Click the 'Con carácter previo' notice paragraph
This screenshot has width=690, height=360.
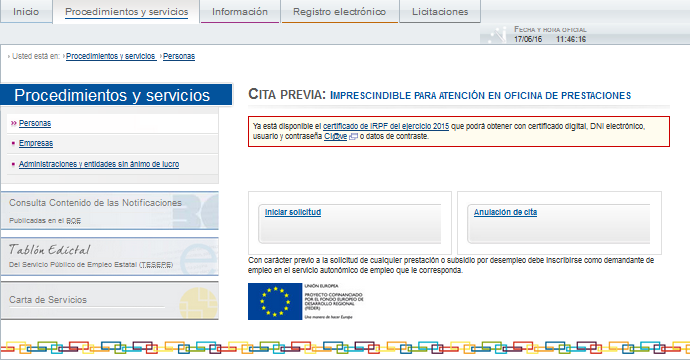point(451,265)
